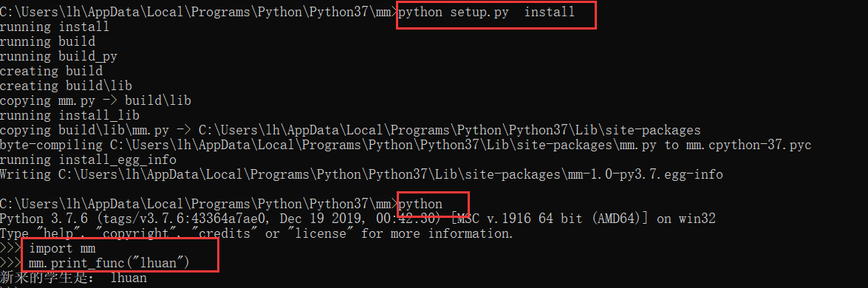Click the 'mm.print_func("lhuan")' call
This screenshot has height=288, width=868.
click(x=110, y=263)
